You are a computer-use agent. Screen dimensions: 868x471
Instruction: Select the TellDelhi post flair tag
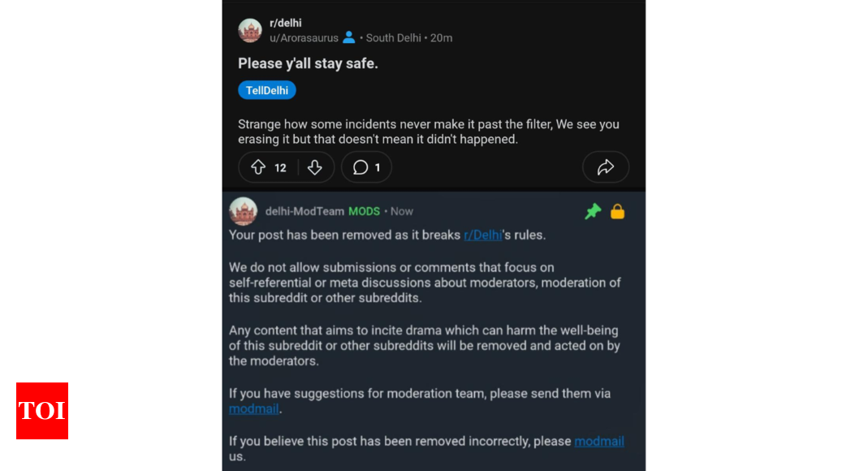point(267,90)
